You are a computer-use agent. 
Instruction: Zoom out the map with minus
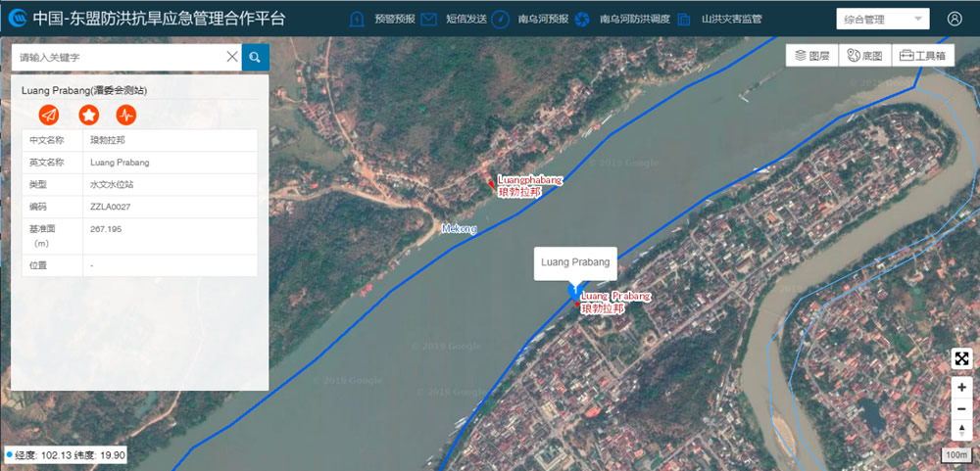click(961, 408)
